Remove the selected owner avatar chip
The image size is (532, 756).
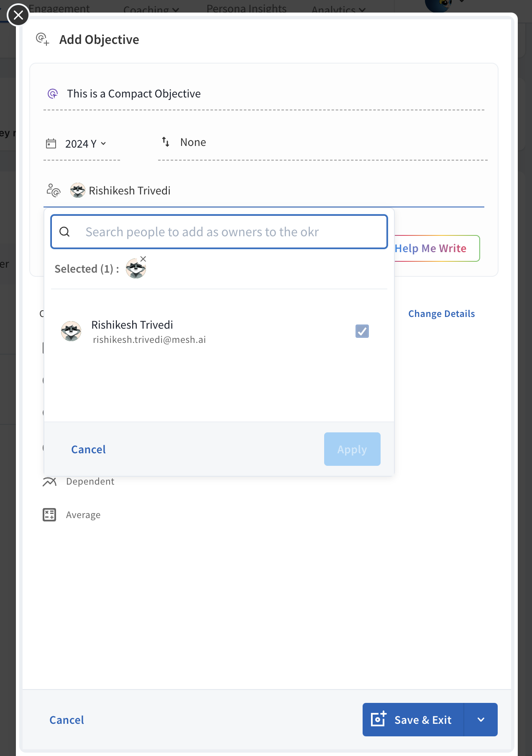[x=143, y=259]
